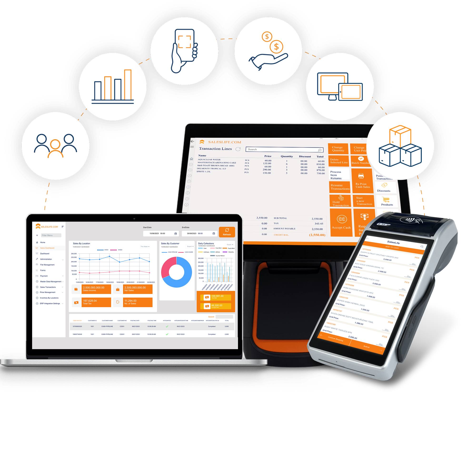Click the Sales Dashboard tab

[x=47, y=248]
